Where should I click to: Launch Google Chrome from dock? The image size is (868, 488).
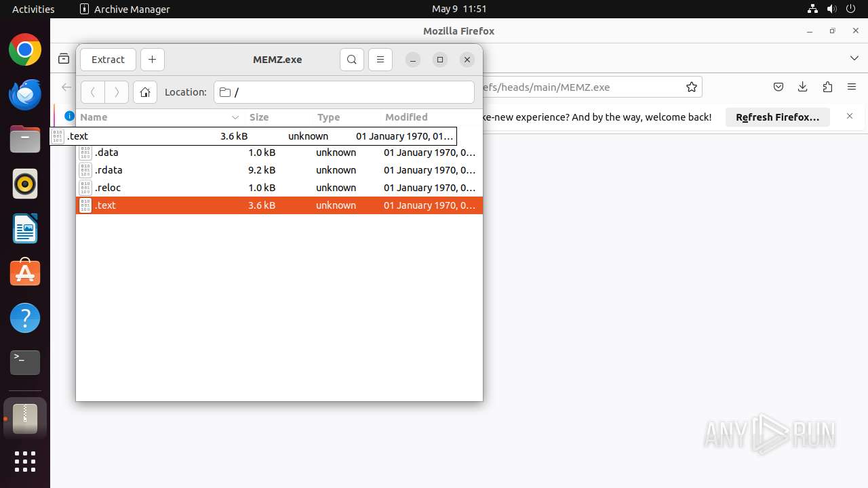click(25, 50)
